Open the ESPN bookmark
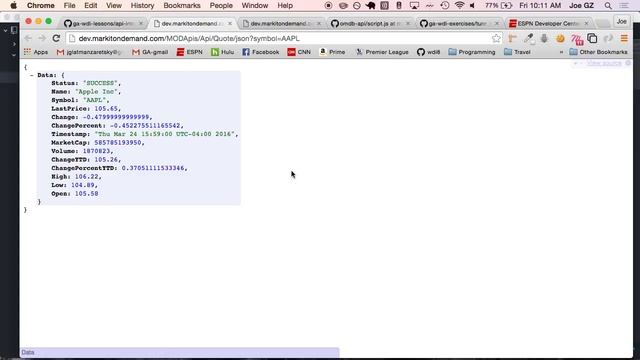 coord(189,52)
